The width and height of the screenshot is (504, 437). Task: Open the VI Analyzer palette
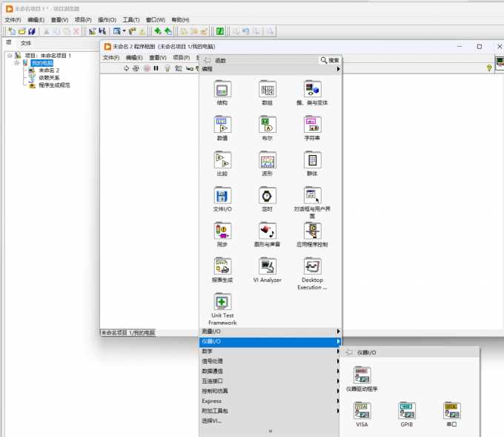coord(268,266)
